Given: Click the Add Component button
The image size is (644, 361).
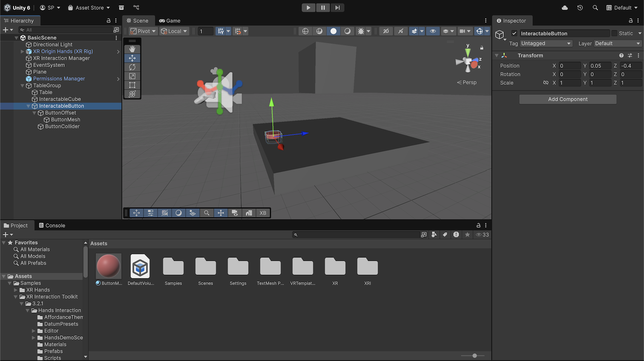Looking at the screenshot, I should [x=567, y=99].
